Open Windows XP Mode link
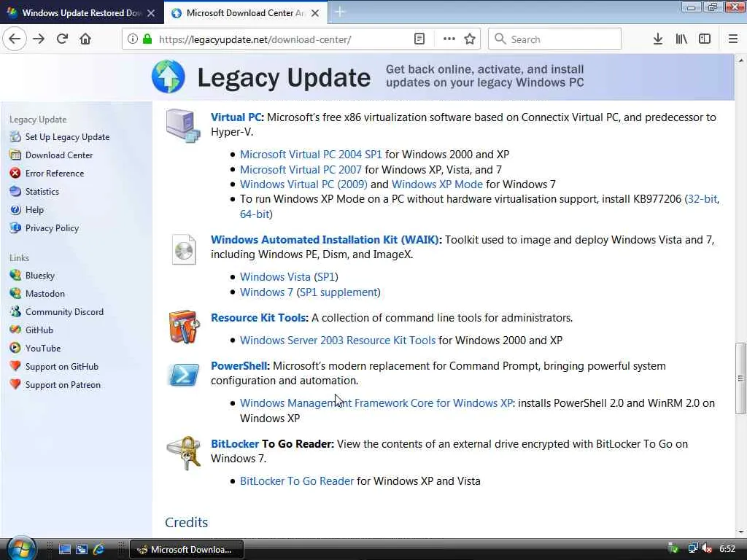This screenshot has height=560, width=747. click(x=437, y=184)
